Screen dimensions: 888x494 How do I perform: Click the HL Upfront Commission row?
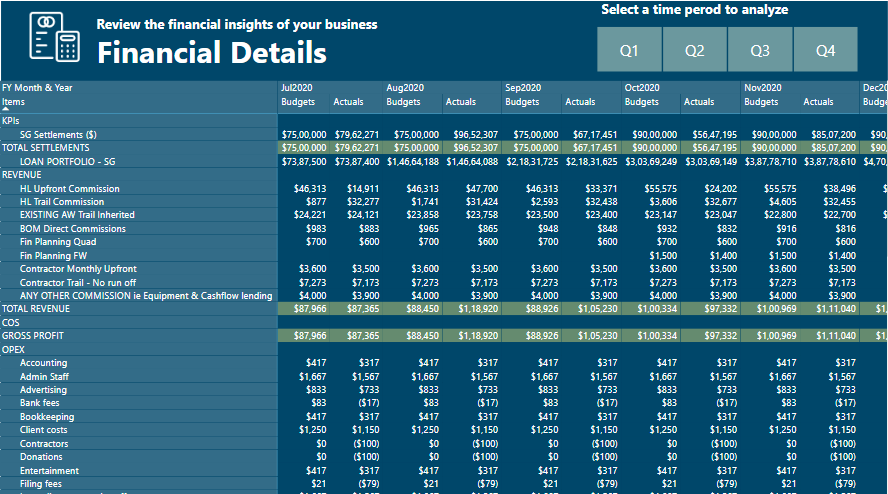69,189
